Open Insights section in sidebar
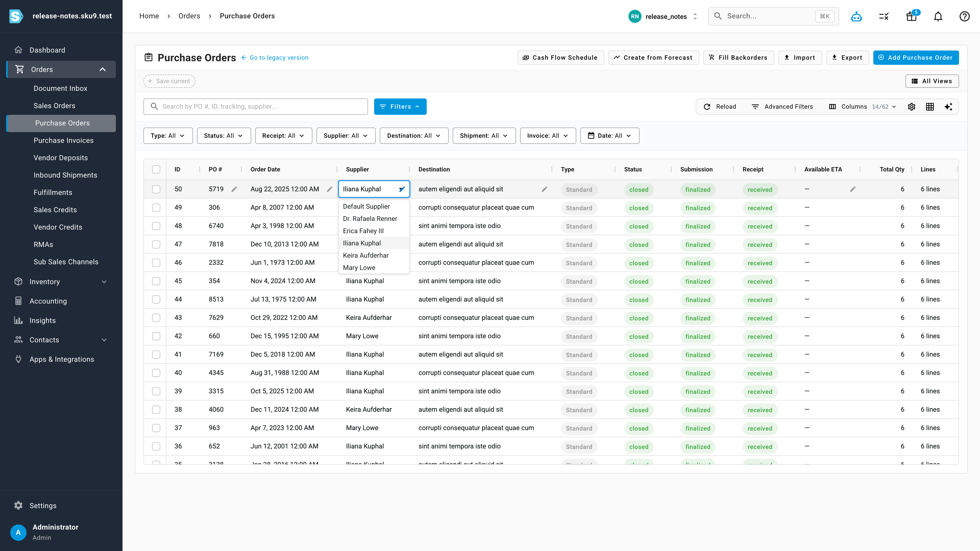The image size is (980, 551). 43,321
